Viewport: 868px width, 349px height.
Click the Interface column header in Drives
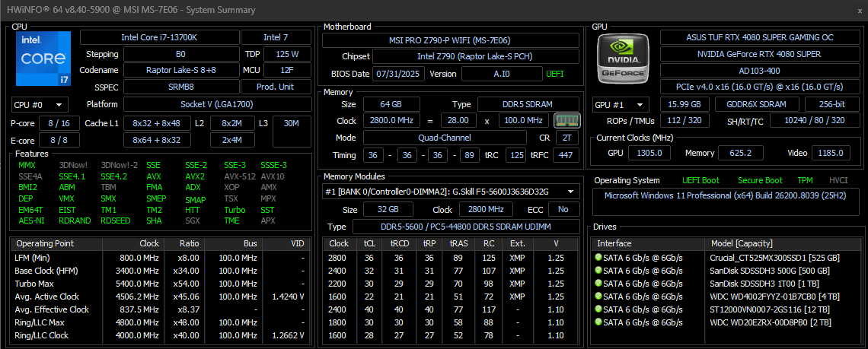click(x=648, y=243)
